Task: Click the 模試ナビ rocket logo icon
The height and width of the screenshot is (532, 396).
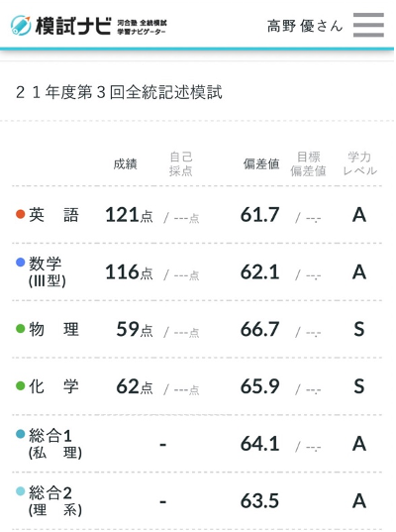Action: [x=21, y=26]
